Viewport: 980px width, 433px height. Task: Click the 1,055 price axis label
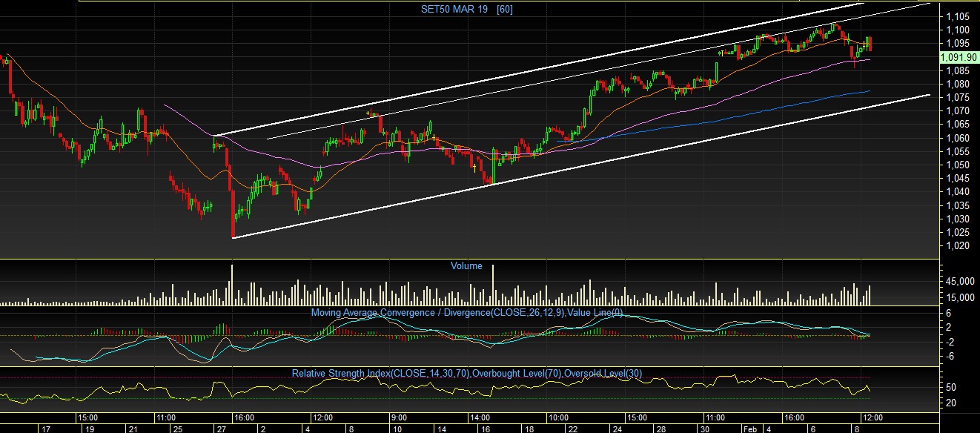[x=958, y=151]
